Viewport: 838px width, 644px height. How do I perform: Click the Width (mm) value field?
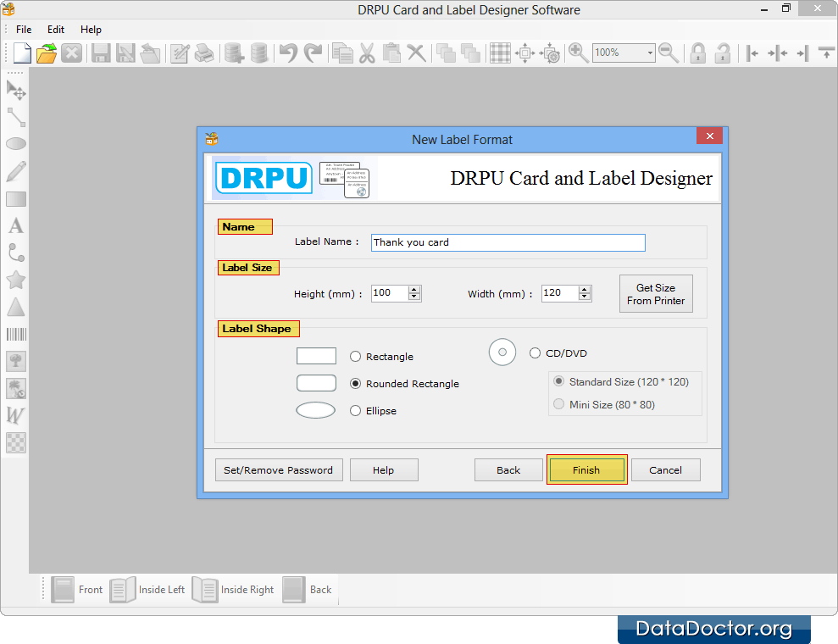click(x=560, y=293)
